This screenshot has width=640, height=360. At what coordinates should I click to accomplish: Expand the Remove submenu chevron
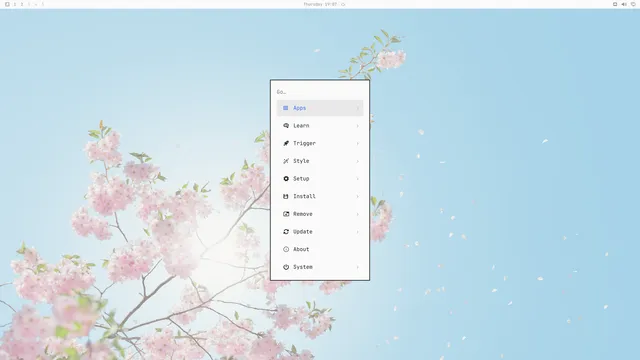click(x=358, y=214)
